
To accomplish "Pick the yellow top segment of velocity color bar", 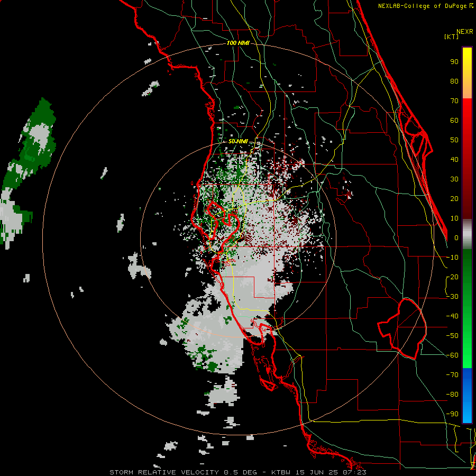I will [467, 73].
